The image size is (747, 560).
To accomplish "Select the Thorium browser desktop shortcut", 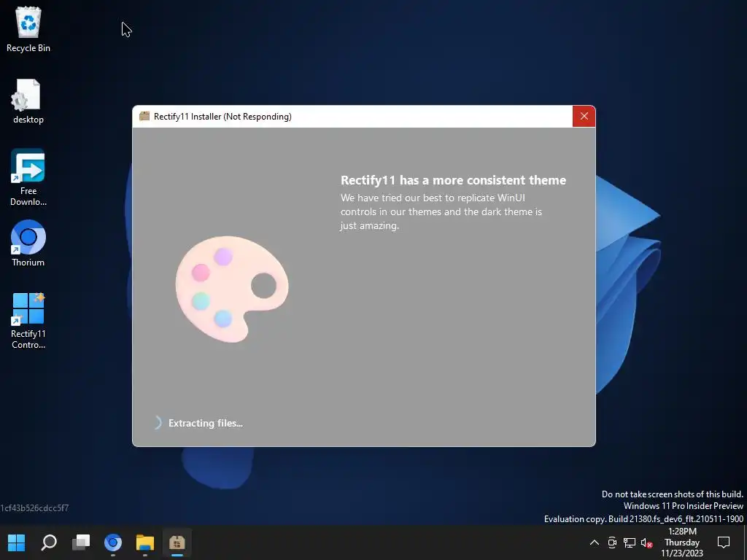I will pyautogui.click(x=28, y=244).
